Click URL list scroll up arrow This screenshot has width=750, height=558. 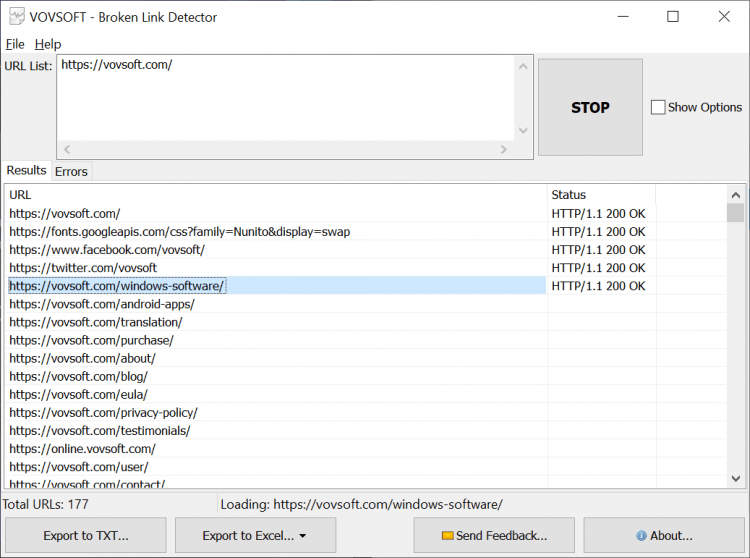[x=523, y=66]
